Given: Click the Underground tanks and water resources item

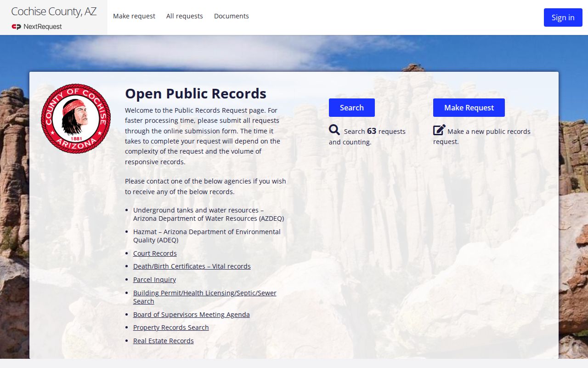Looking at the screenshot, I should click(209, 214).
